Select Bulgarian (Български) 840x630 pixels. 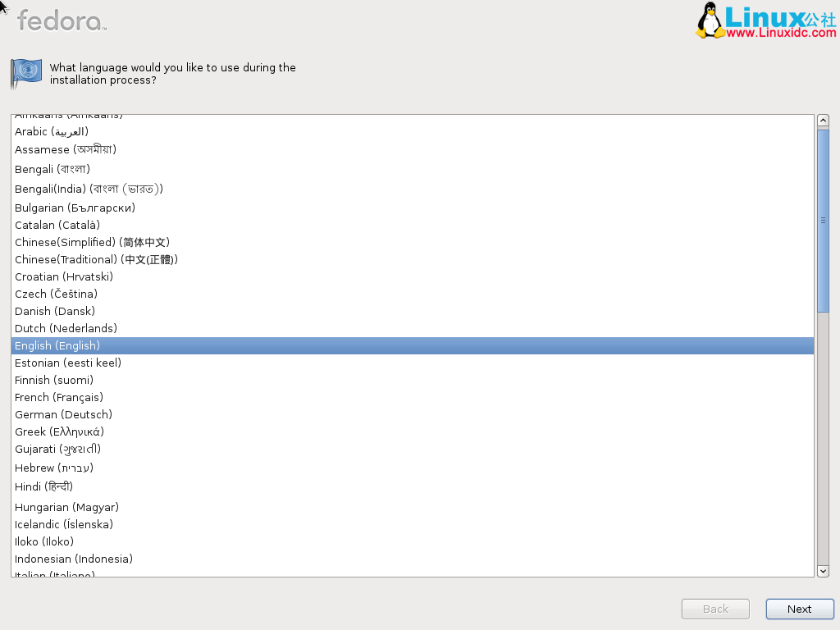tap(413, 208)
